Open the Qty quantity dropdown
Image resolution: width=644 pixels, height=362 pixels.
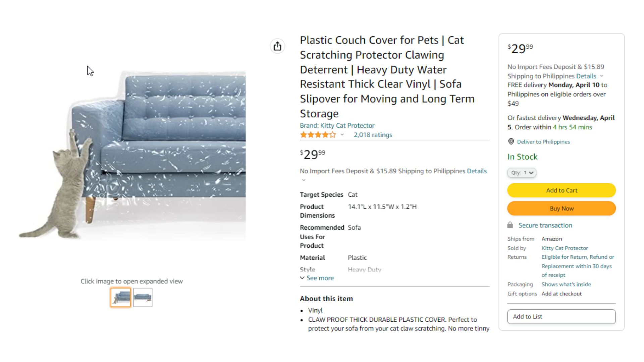tap(522, 173)
